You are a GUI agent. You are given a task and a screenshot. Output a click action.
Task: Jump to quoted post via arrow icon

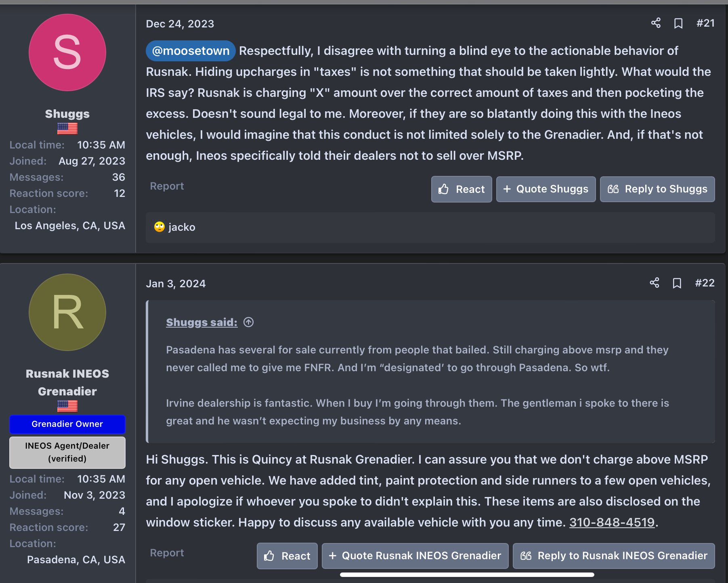[248, 322]
